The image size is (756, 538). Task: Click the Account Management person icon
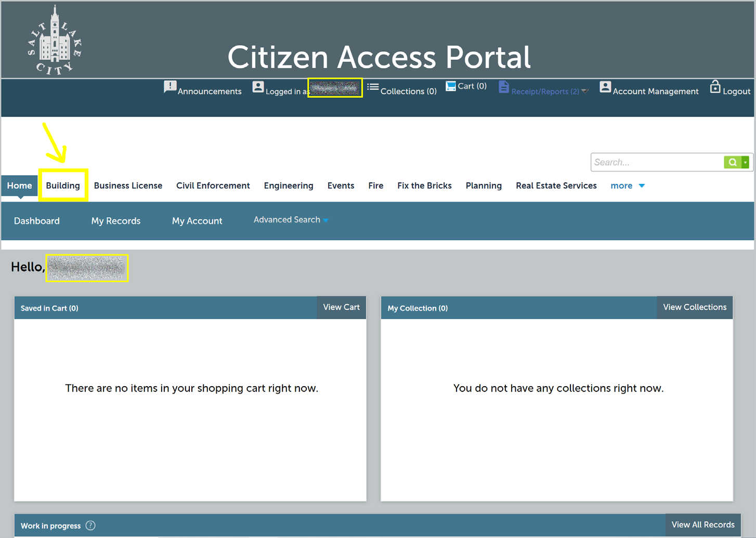point(605,87)
